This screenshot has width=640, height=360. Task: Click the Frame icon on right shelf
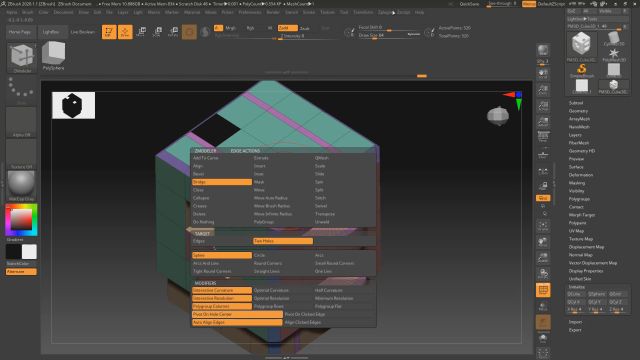543,226
